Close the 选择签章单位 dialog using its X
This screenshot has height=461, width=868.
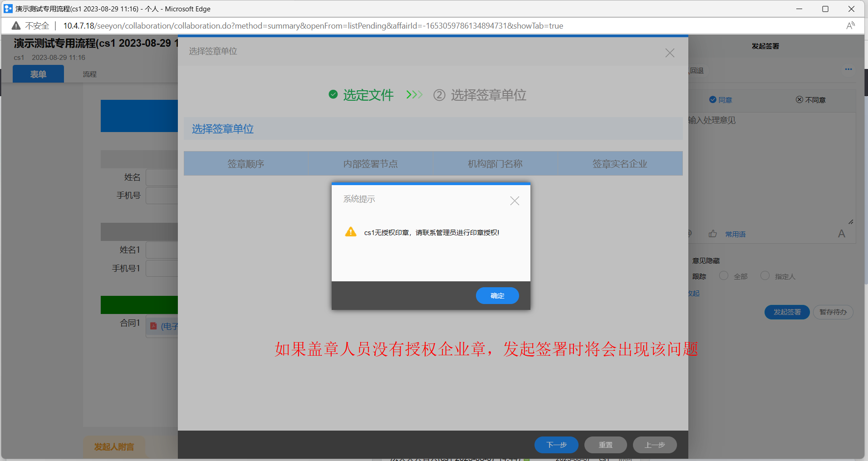pyautogui.click(x=670, y=53)
